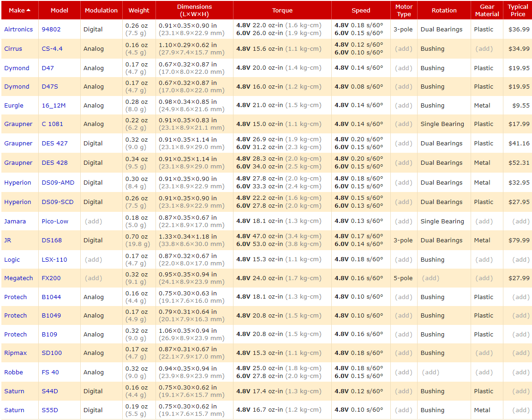Sort by the Speed column header

[x=361, y=10]
